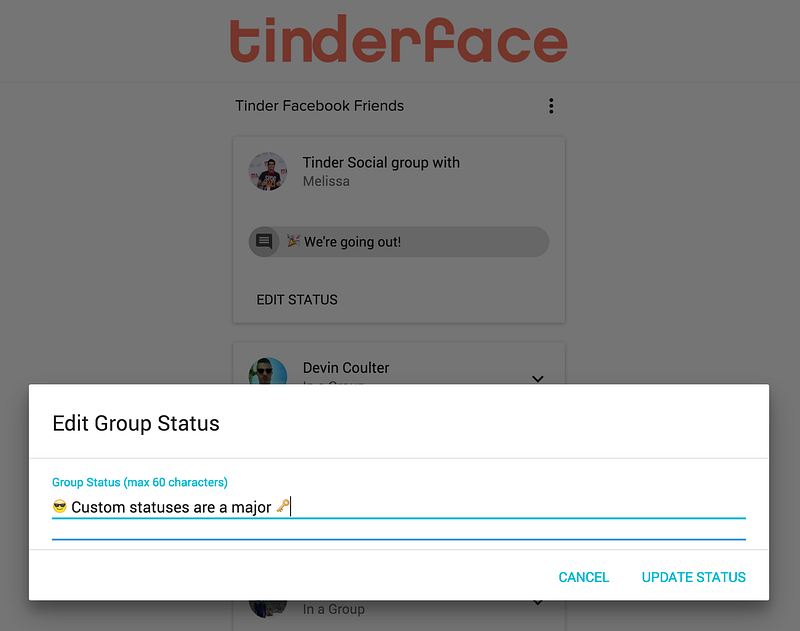This screenshot has height=631, width=800.
Task: Click Melissa's group profile picture
Action: click(268, 171)
